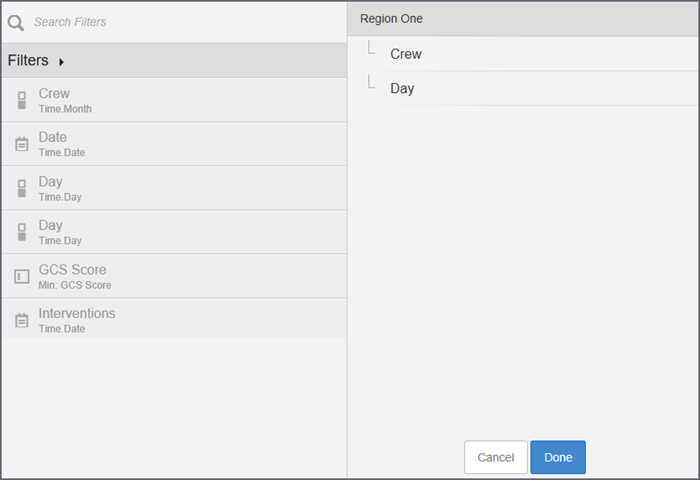Click the GCS Score range icon

(x=21, y=276)
